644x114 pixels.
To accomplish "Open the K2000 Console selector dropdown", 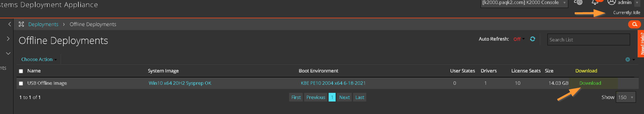I will (524, 3).
